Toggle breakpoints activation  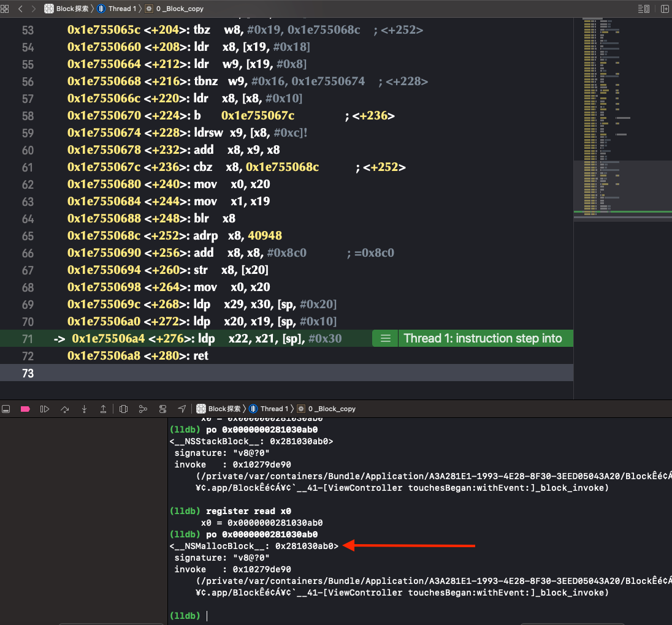pos(25,409)
